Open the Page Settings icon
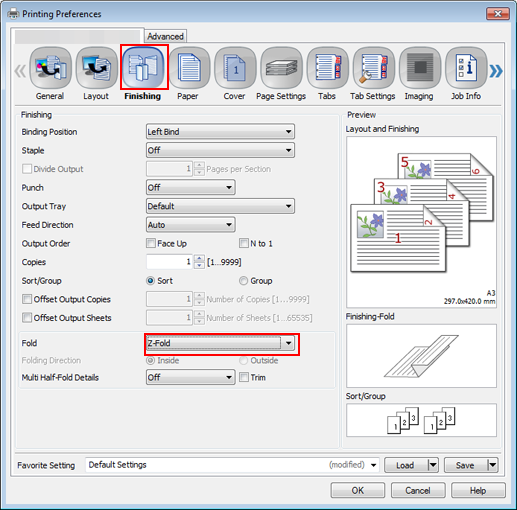The width and height of the screenshot is (517, 510). [x=281, y=68]
